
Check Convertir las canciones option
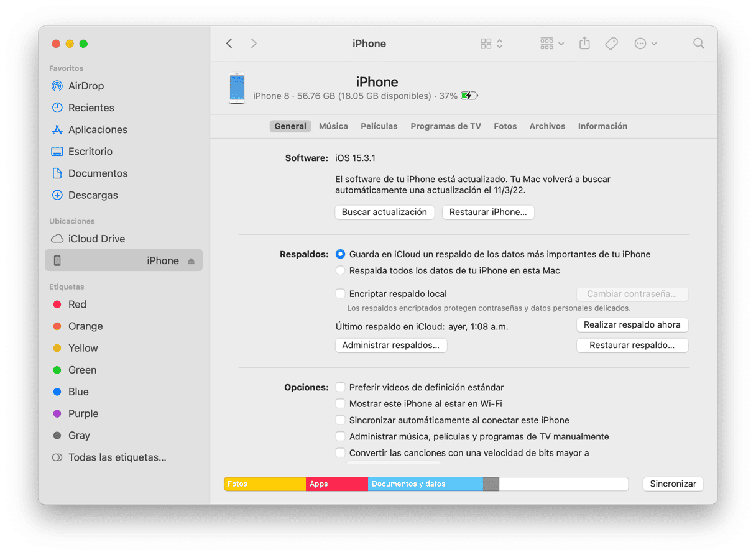(x=340, y=453)
